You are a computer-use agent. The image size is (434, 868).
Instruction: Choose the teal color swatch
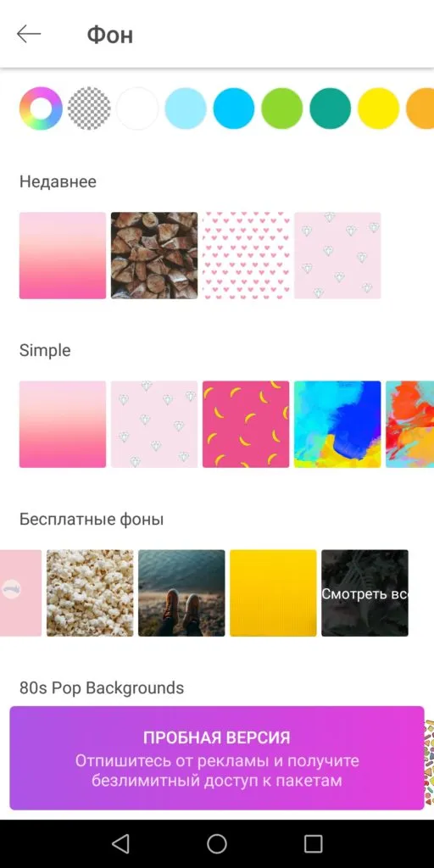pos(330,108)
